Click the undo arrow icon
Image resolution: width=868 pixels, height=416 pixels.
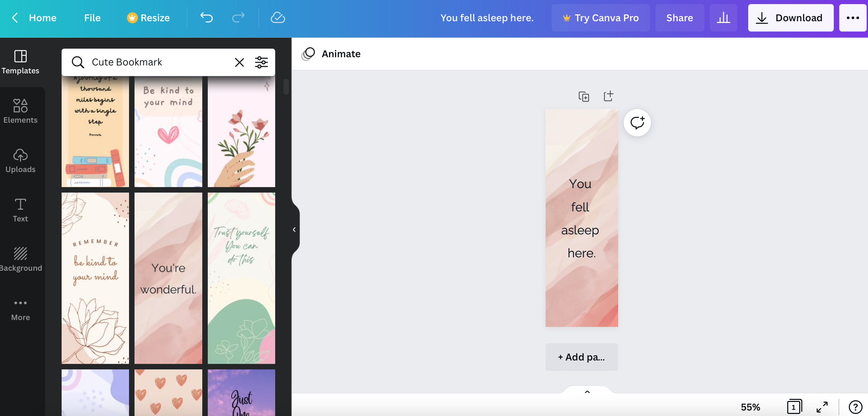pyautogui.click(x=206, y=17)
